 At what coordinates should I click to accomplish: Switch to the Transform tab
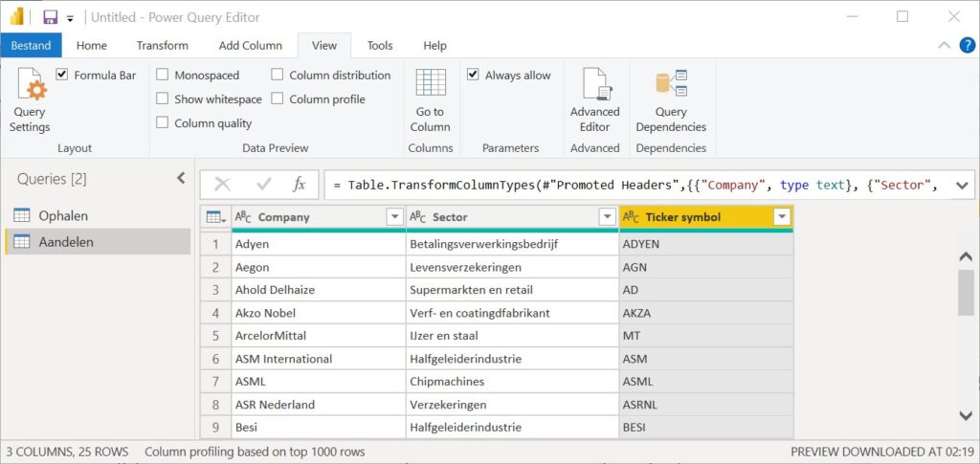162,45
